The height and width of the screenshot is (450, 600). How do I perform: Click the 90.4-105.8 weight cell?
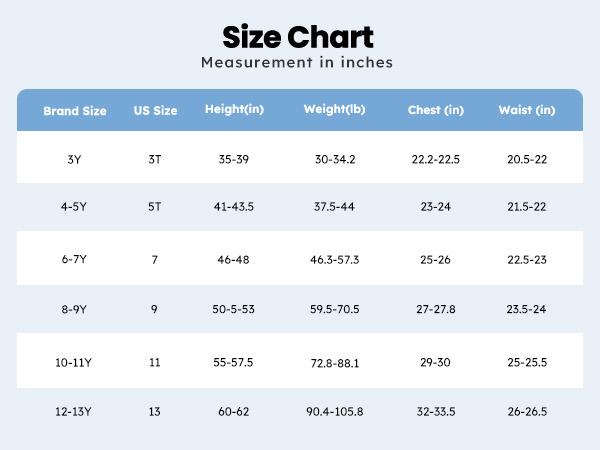(x=334, y=411)
